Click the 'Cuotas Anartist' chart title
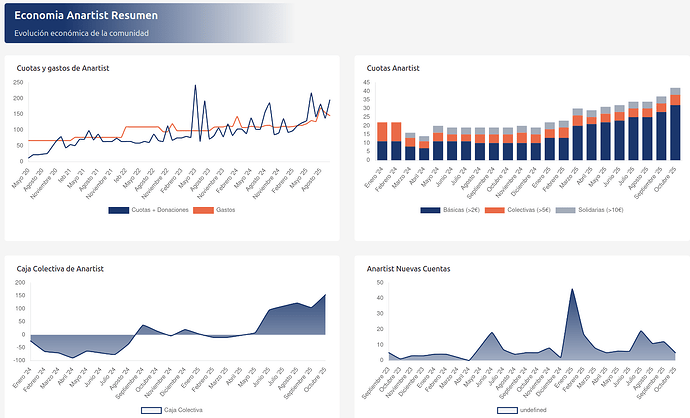 (393, 68)
